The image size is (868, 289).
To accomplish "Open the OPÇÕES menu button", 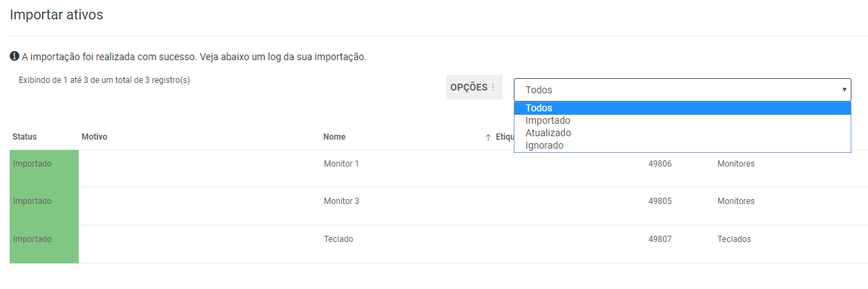I will tap(474, 87).
